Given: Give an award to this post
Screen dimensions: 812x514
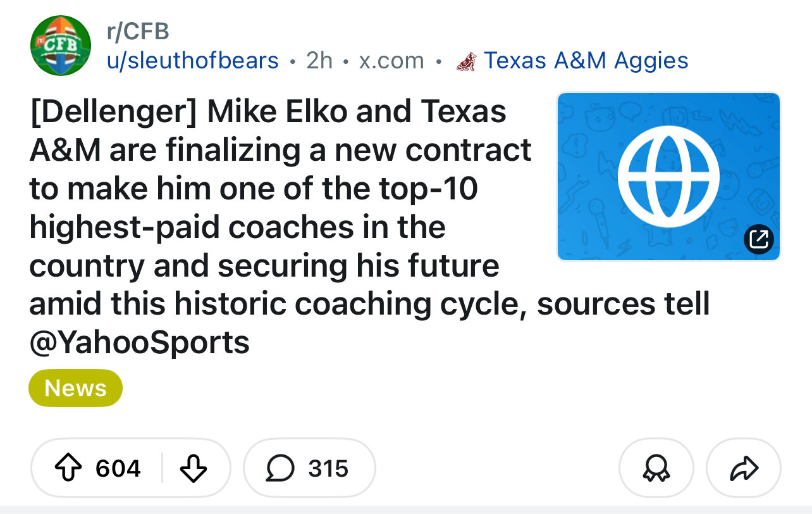Looking at the screenshot, I should click(656, 468).
